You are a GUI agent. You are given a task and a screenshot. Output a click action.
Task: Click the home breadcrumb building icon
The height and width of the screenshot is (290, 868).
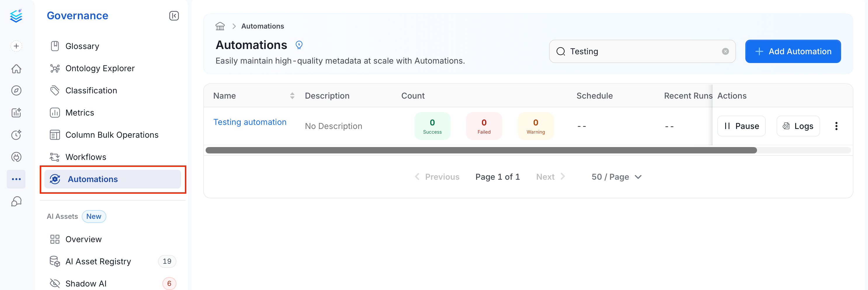point(220,26)
